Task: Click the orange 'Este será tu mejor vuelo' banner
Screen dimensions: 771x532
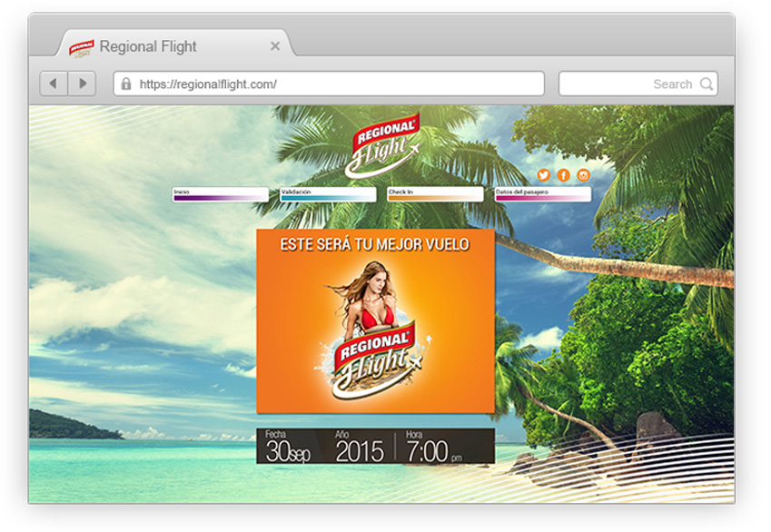Action: [x=375, y=320]
